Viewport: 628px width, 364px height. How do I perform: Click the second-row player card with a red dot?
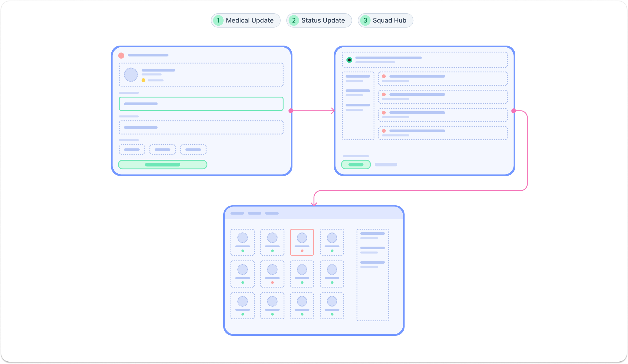tap(272, 274)
